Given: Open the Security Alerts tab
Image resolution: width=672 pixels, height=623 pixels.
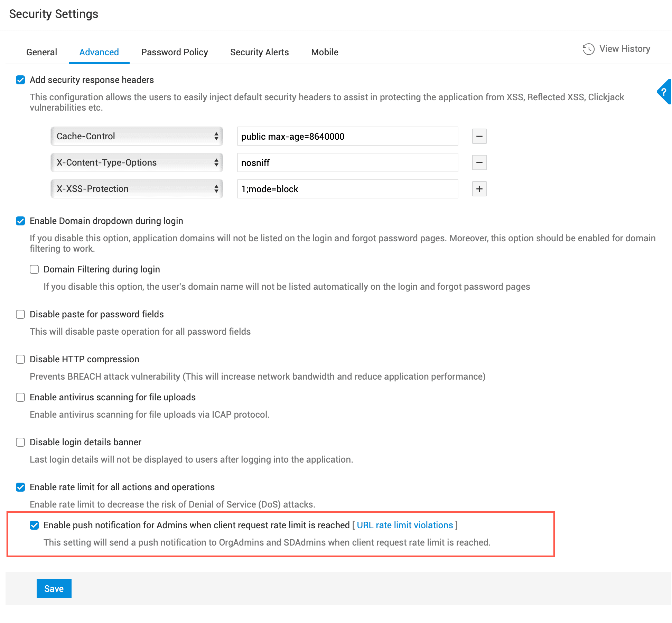Looking at the screenshot, I should click(x=259, y=52).
